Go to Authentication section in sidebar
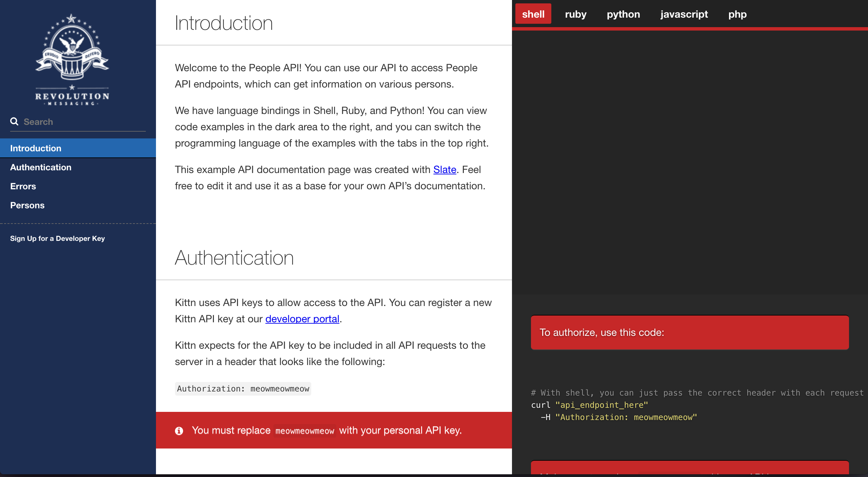The image size is (868, 477). pos(41,167)
